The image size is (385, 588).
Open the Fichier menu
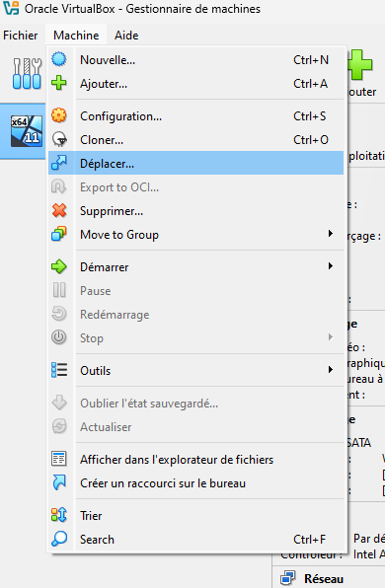(x=21, y=36)
